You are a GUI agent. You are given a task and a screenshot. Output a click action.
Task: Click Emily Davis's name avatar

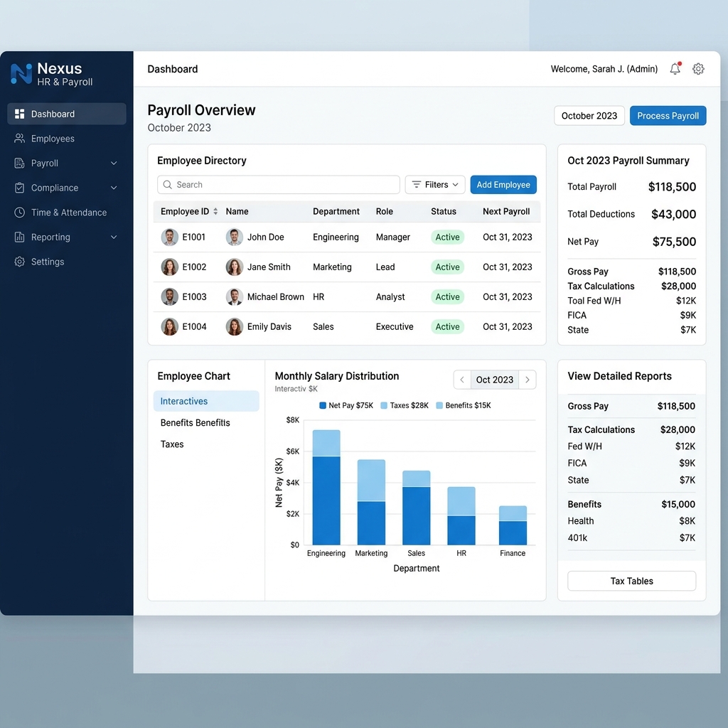[x=235, y=326]
